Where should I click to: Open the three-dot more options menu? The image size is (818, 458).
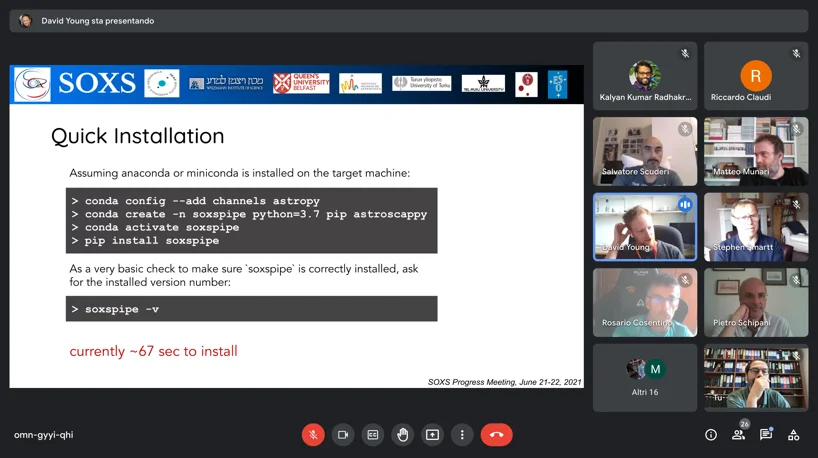point(462,435)
